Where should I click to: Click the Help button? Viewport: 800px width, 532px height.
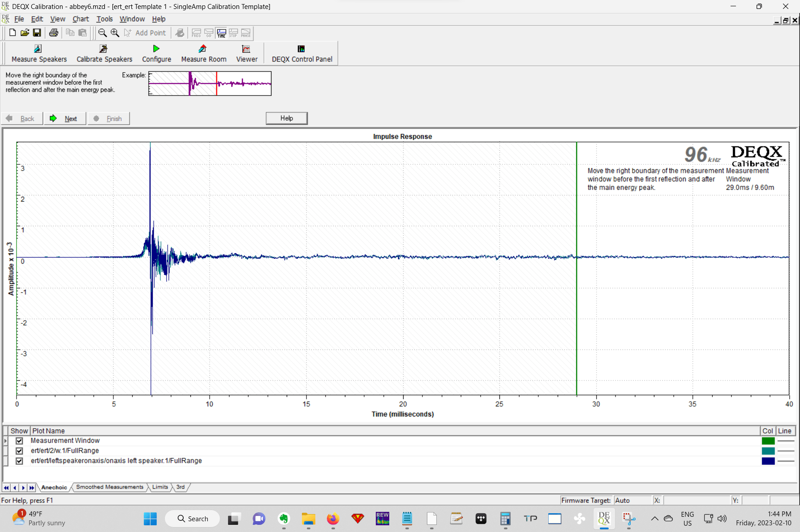[287, 118]
